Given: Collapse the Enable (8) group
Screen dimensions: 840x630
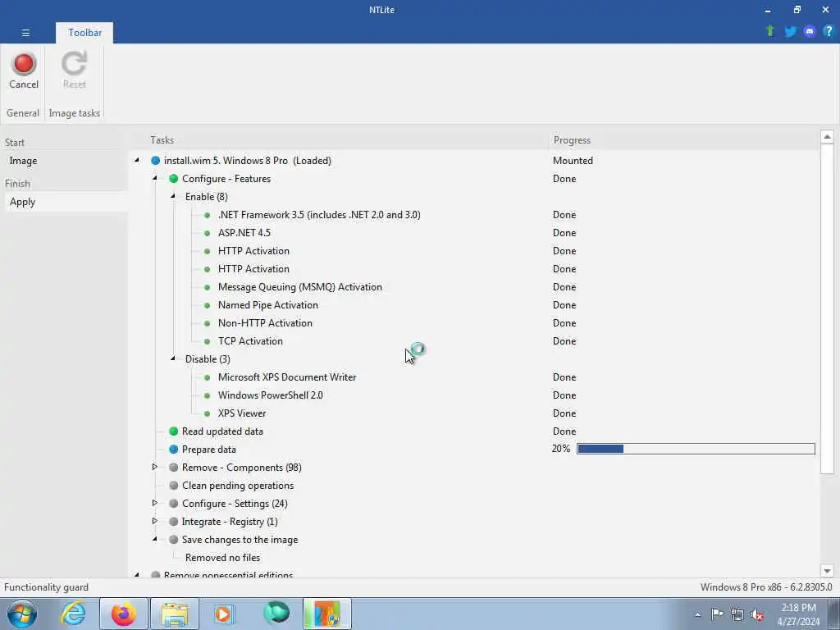Looking at the screenshot, I should click(x=172, y=196).
